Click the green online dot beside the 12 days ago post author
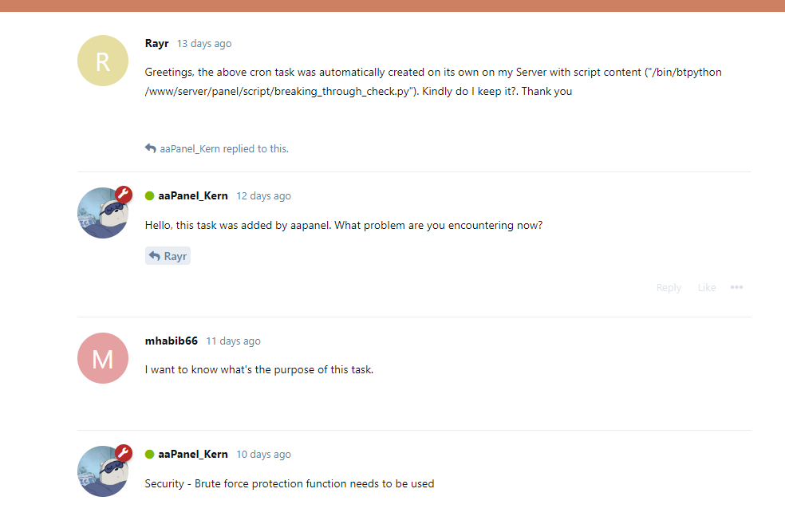The image size is (785, 532). (149, 196)
